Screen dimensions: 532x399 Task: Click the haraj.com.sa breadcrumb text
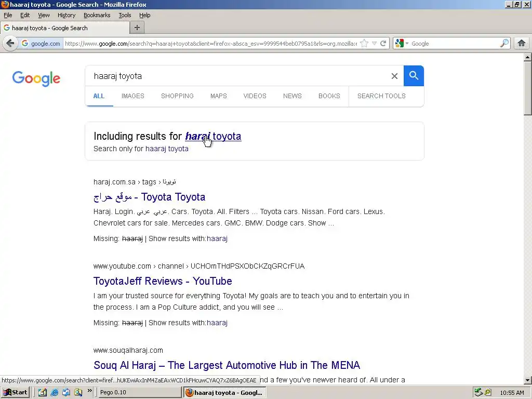[x=135, y=182]
